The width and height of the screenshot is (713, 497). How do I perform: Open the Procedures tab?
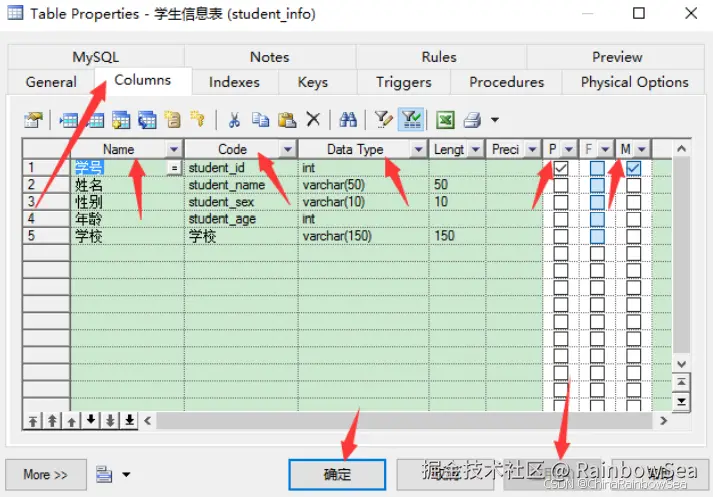(x=507, y=82)
